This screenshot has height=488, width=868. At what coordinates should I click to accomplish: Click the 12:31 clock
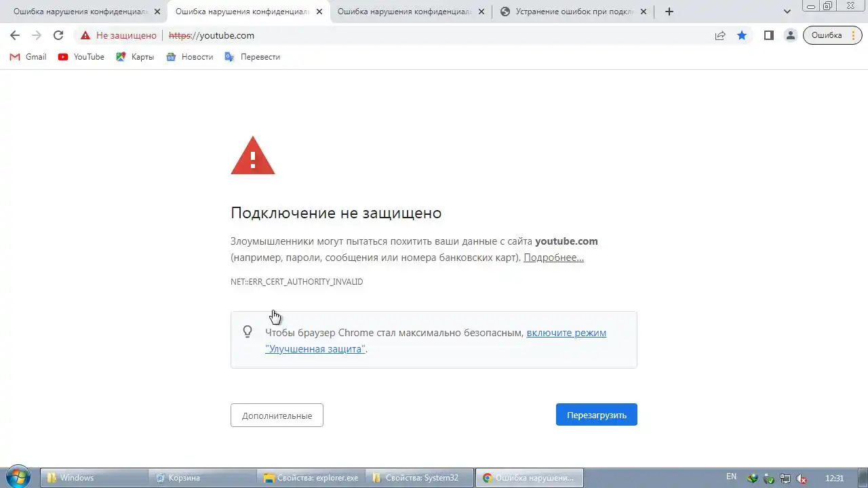(x=835, y=478)
